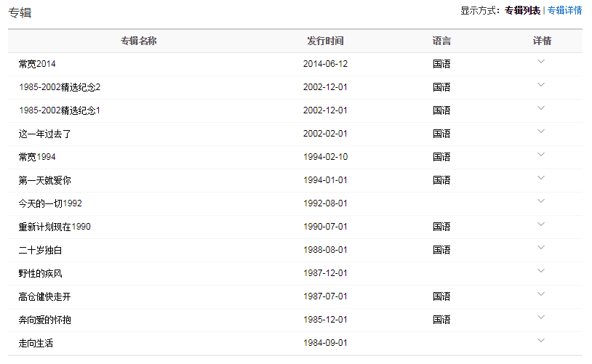Open details chevron for 第一天就爱你

(541, 178)
